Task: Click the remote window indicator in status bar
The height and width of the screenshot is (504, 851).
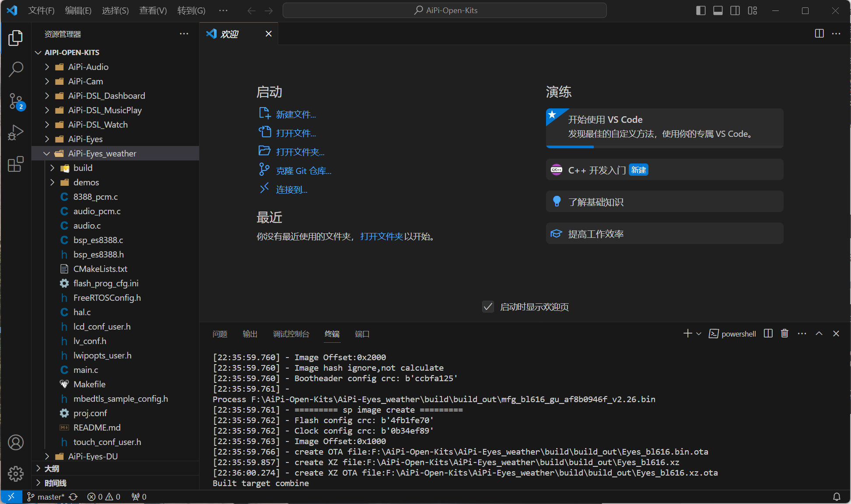Action: coord(11,497)
